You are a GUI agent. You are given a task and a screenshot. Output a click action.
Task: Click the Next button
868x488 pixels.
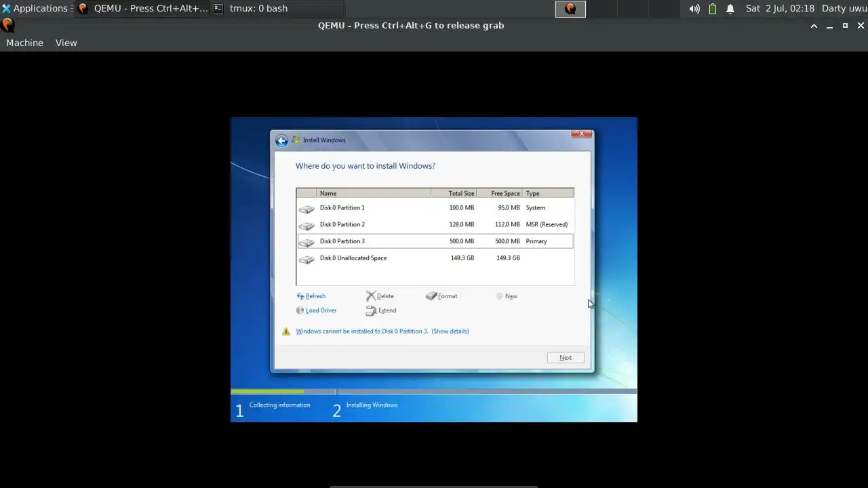coord(566,358)
